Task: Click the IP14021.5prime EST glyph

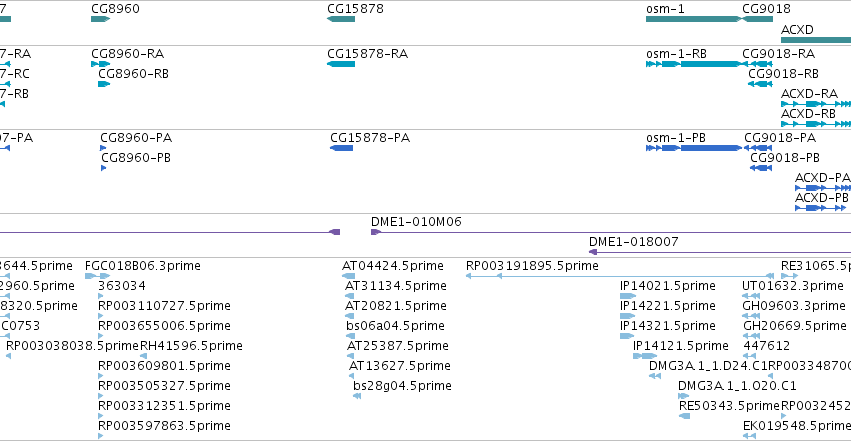Action: [627, 296]
